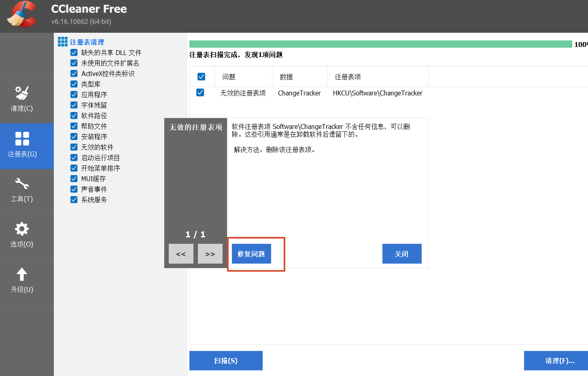
Task: Go to previous issue with << button
Action: [x=181, y=254]
